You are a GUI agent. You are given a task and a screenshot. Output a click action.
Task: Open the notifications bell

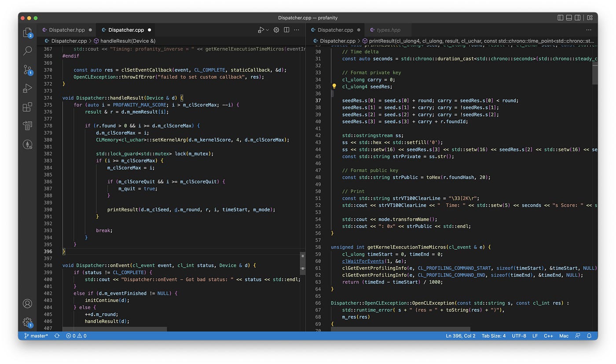(589, 336)
